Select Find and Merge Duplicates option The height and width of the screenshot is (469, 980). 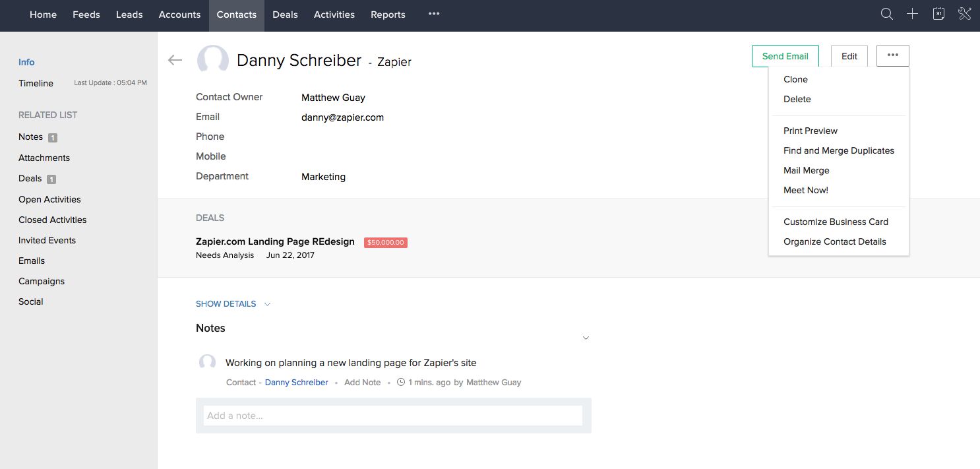(838, 150)
